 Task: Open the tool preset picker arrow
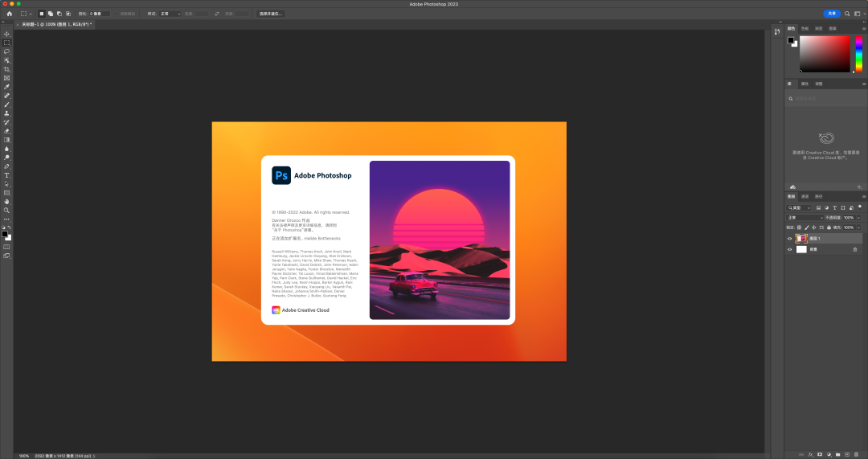31,14
